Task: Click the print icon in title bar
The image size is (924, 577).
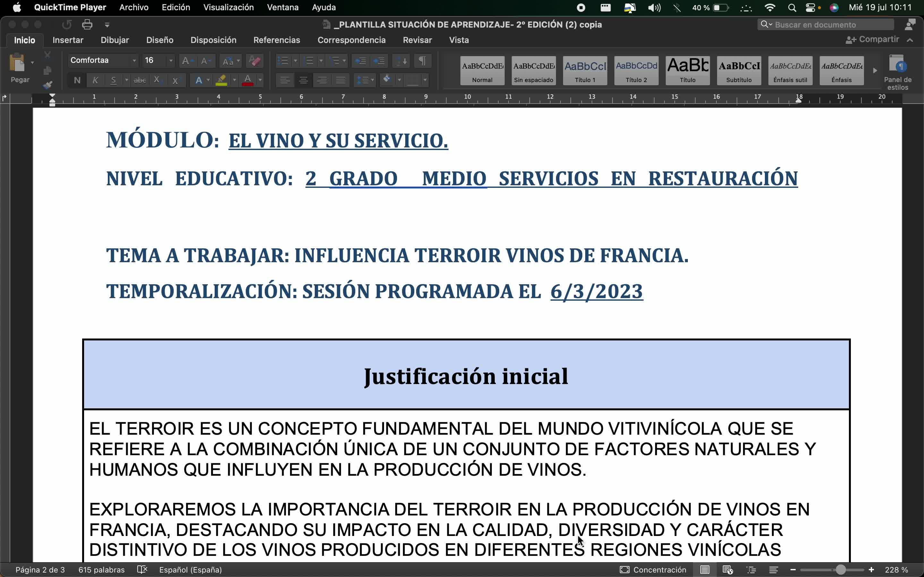Action: click(x=87, y=25)
